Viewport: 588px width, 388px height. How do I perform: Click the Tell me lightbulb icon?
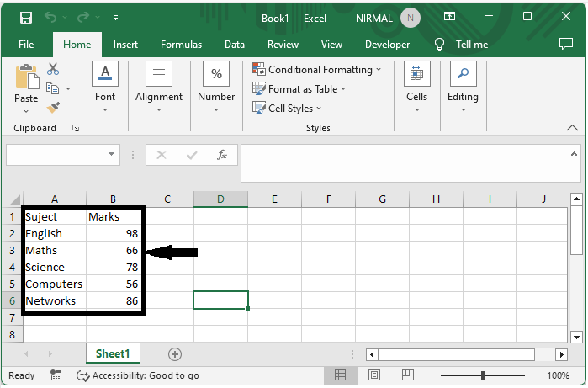(439, 45)
